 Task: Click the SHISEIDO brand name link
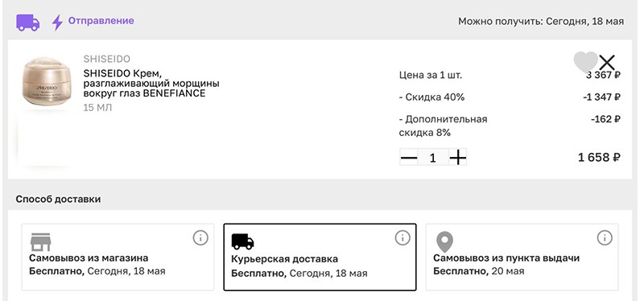[106, 59]
